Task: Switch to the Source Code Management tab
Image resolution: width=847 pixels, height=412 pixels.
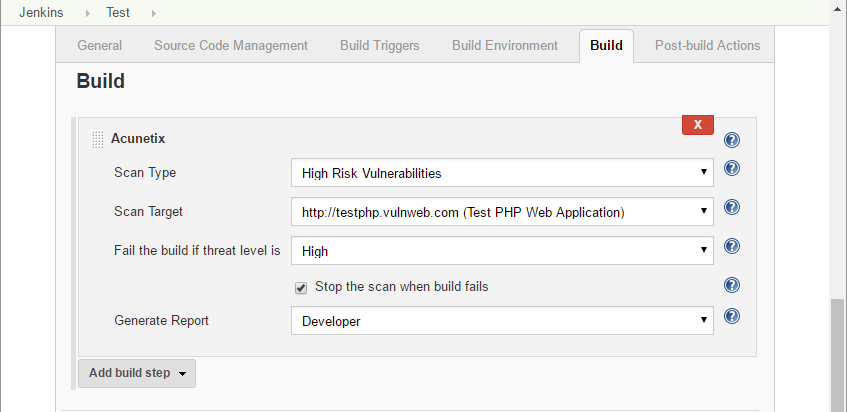Action: click(x=231, y=46)
